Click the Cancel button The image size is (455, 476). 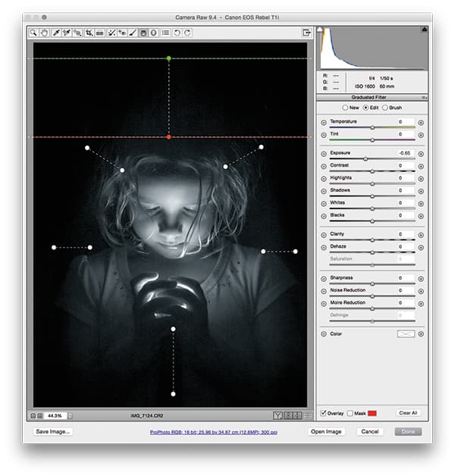369,432
